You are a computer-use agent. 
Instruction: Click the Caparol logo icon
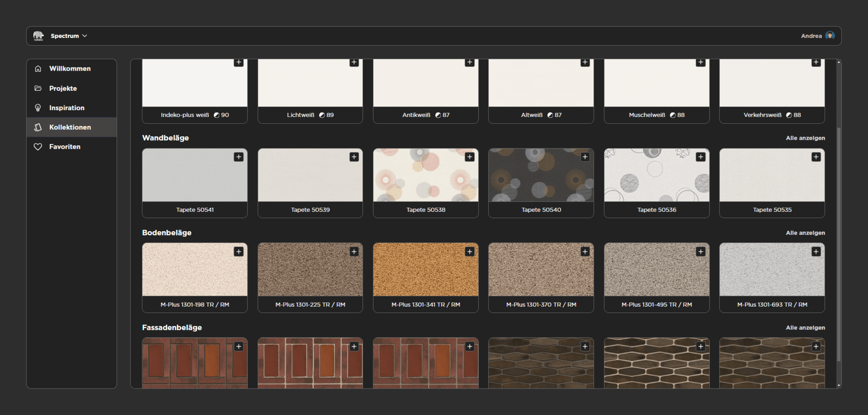[x=38, y=36]
